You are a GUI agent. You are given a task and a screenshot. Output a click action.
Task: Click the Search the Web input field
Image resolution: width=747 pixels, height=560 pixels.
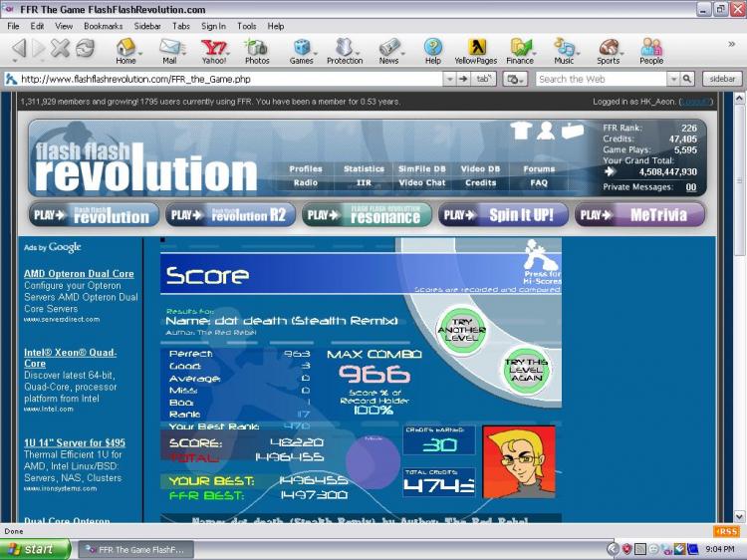601,79
